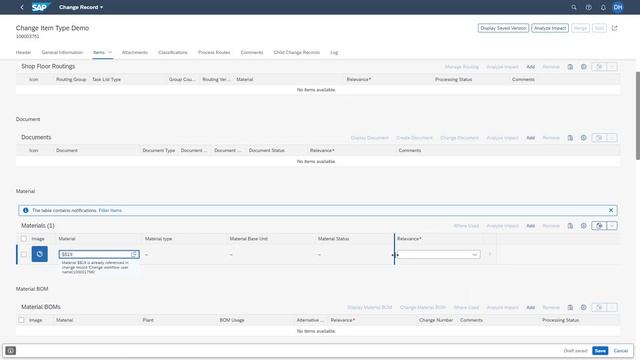Open the Classifications tab

click(173, 52)
